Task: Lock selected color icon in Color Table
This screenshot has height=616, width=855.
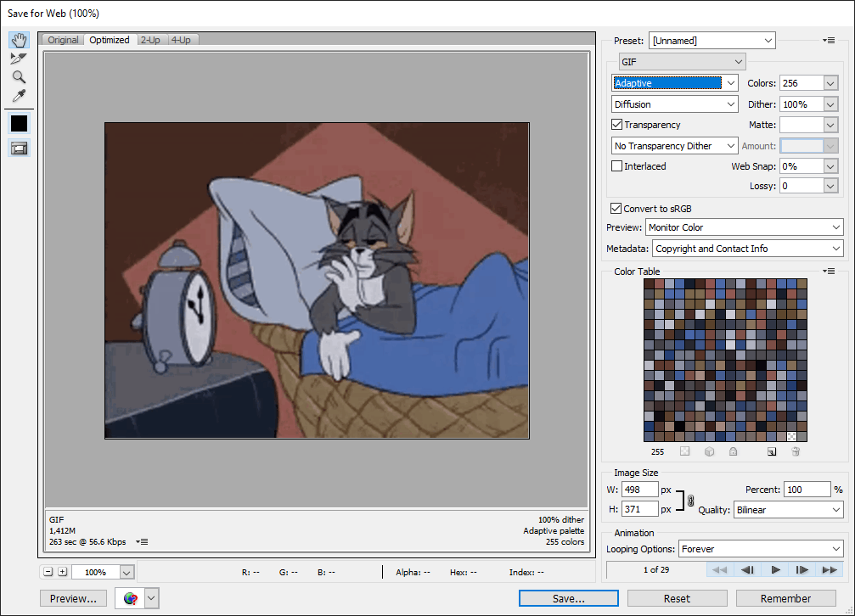Action: 734,451
